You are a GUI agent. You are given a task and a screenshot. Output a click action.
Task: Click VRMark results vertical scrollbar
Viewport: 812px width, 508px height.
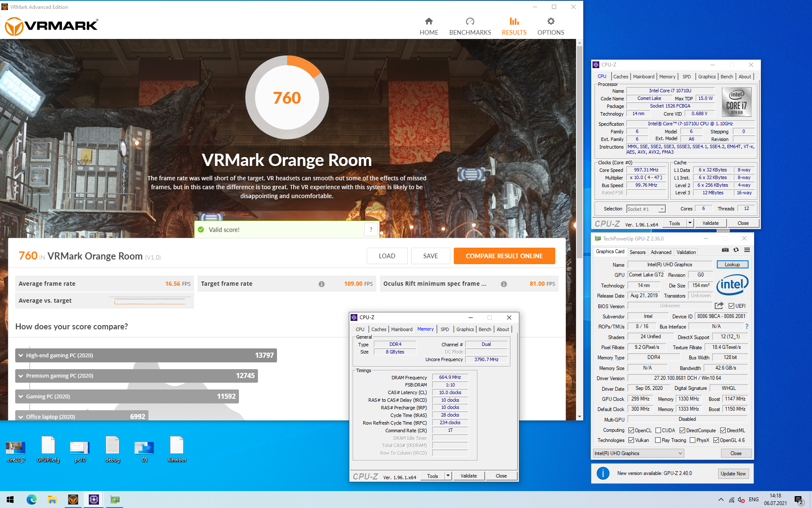click(x=579, y=152)
